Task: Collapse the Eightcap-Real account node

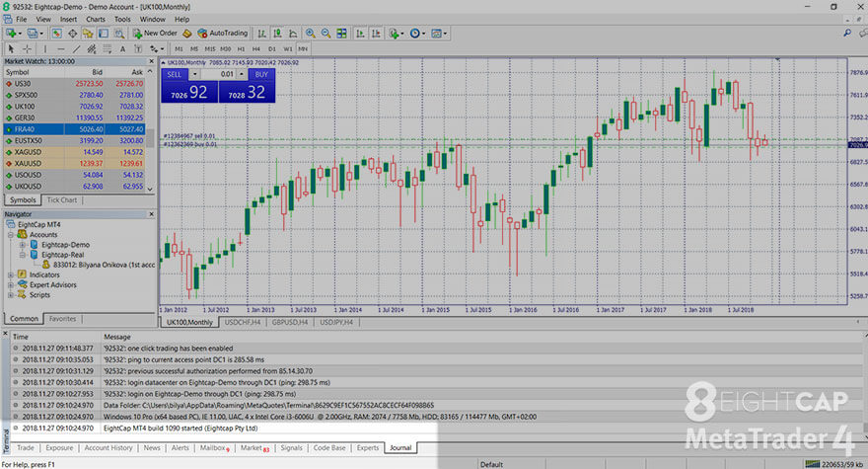Action: [22, 255]
